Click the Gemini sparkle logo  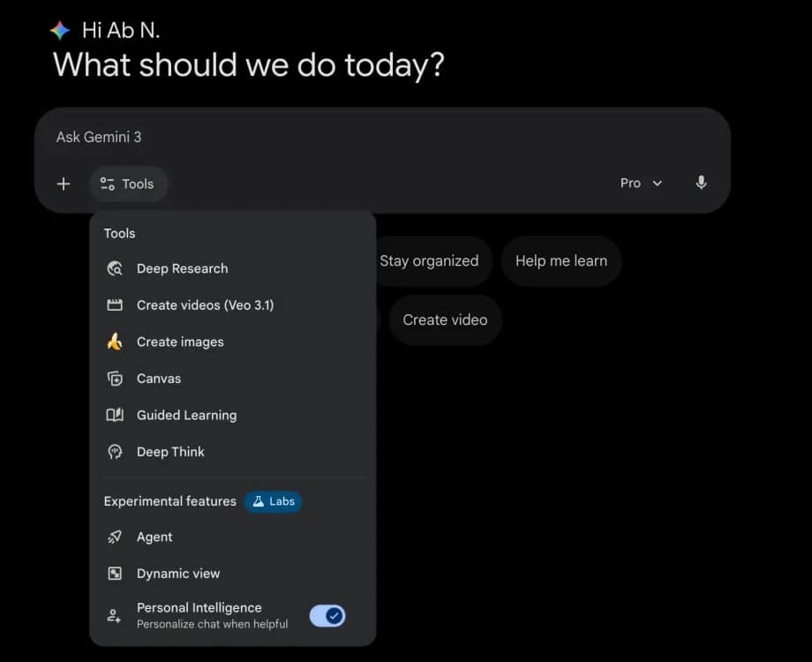point(60,31)
